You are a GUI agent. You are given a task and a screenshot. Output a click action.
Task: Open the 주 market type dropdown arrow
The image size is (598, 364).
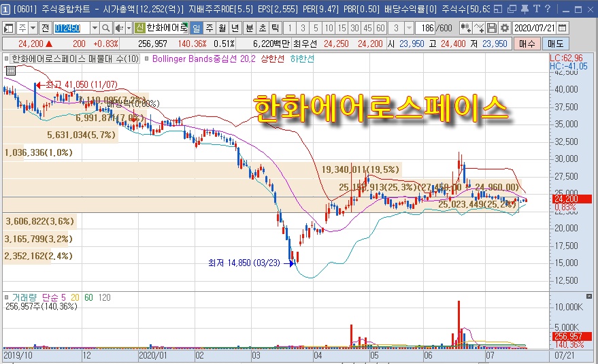33,28
